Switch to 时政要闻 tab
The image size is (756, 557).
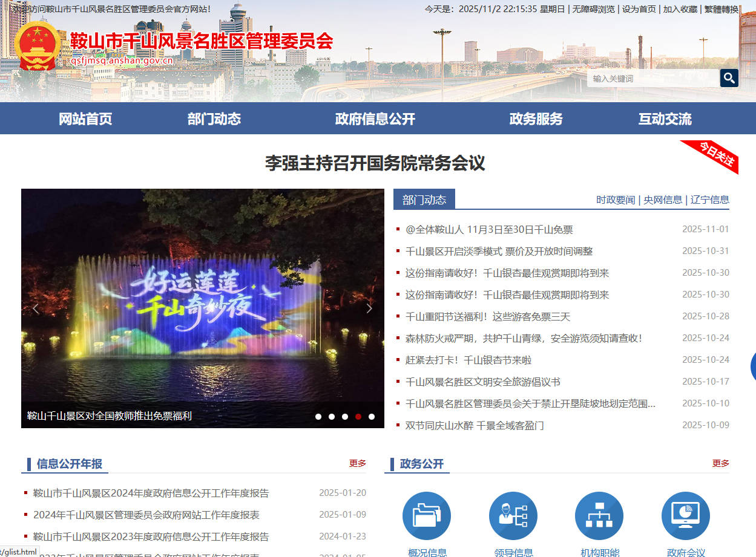point(616,200)
